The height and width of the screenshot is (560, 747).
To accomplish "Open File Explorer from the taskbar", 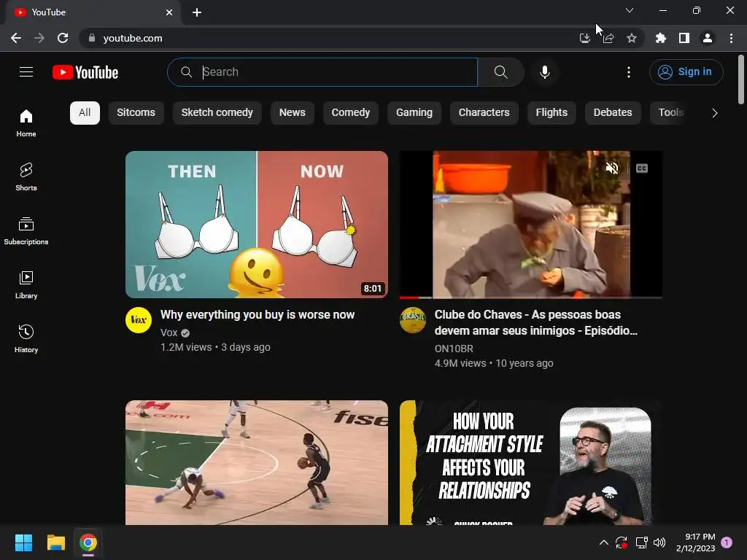I will [x=55, y=542].
